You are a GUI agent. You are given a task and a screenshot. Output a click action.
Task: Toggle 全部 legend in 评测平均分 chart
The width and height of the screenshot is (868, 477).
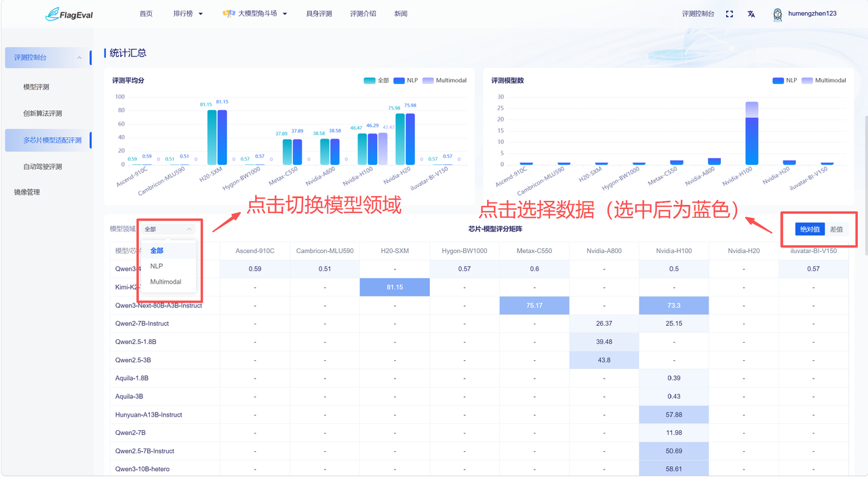tap(376, 80)
